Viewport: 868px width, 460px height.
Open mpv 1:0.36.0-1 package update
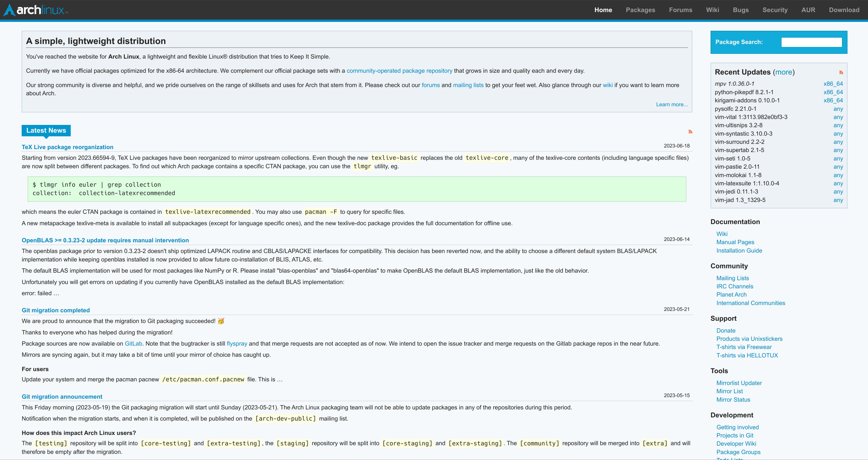[x=735, y=84]
